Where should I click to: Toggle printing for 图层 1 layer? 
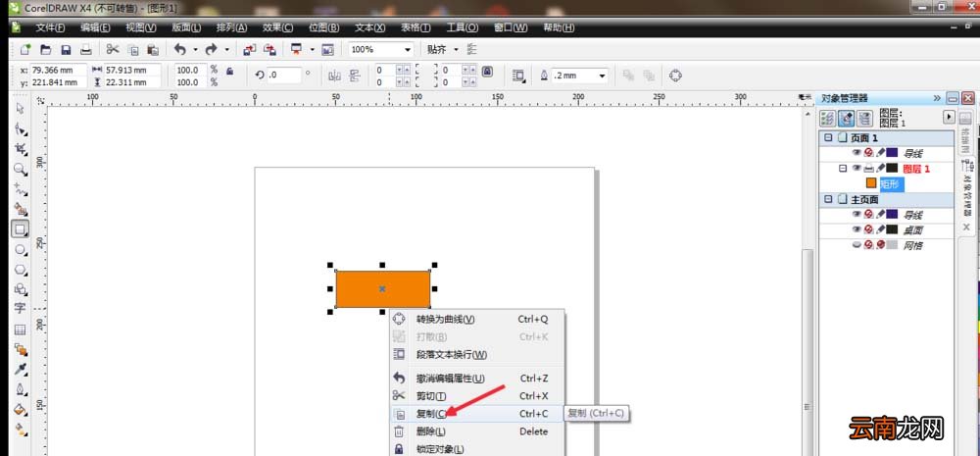(x=868, y=168)
